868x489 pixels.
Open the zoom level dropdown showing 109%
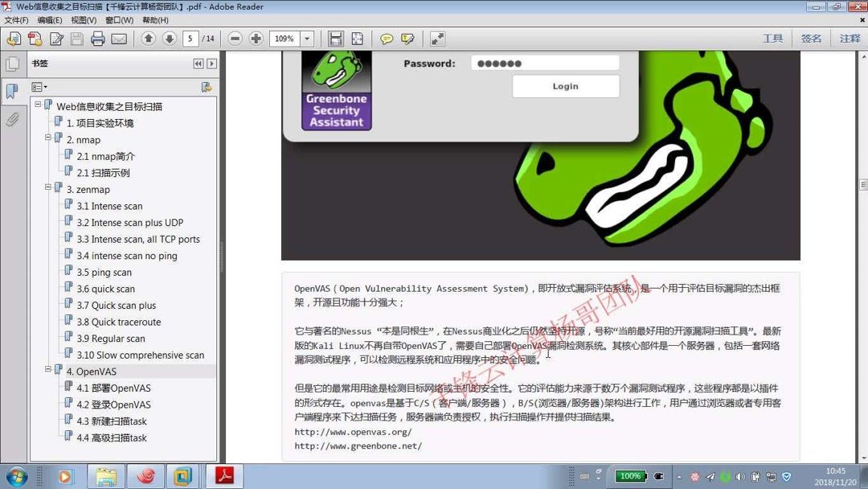(x=308, y=38)
